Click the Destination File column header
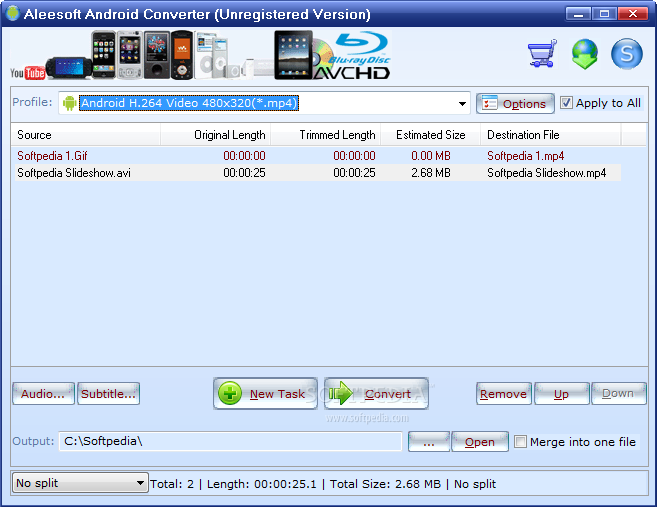Image resolution: width=657 pixels, height=507 pixels. pos(550,135)
